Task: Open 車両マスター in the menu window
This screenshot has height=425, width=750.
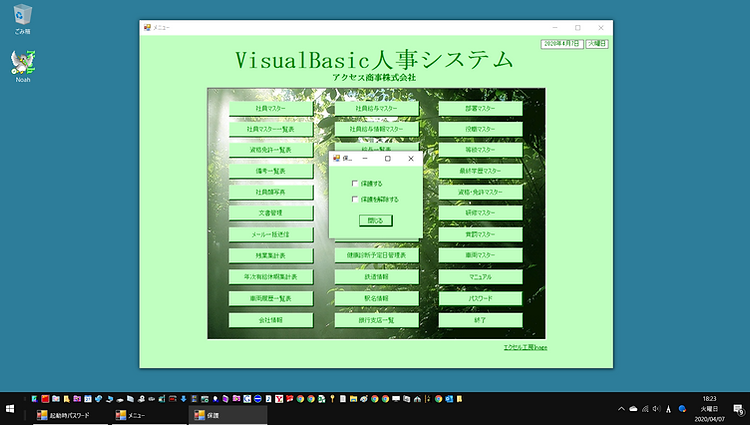Action: pos(480,256)
